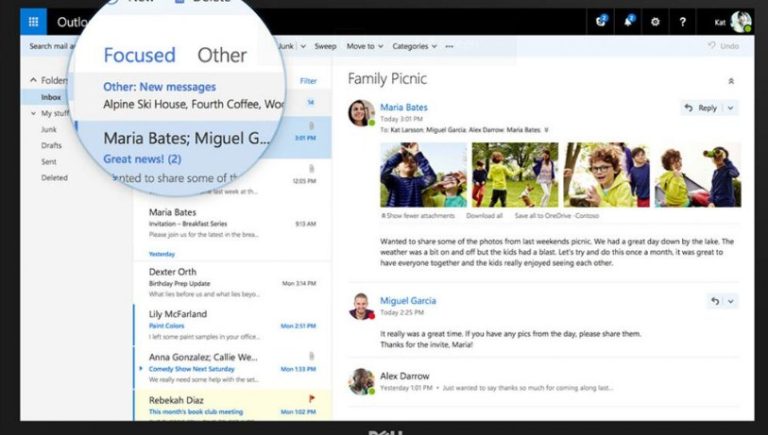This screenshot has width=768, height=435.
Task: Open the settings gear icon
Action: [656, 21]
